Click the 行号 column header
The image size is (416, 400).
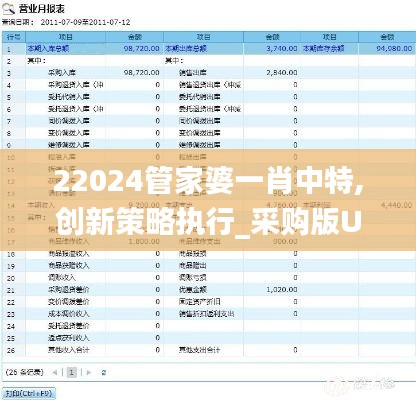point(14,37)
